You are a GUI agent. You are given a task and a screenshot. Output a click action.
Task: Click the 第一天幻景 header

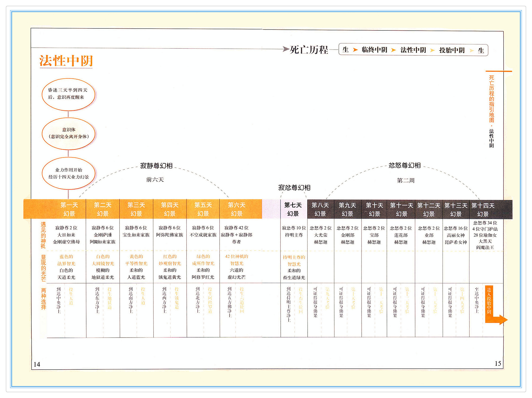point(69,209)
